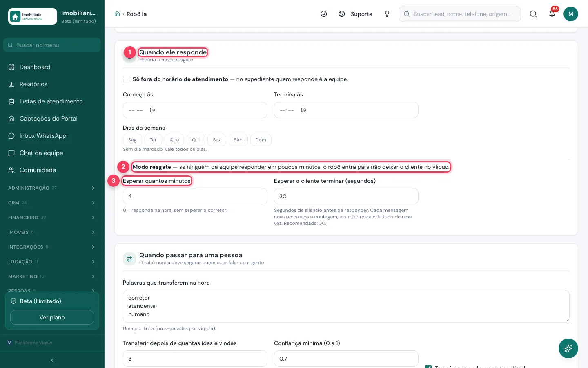The image size is (588, 368).
Task: Expand the CRM menu section
Action: [52, 203]
